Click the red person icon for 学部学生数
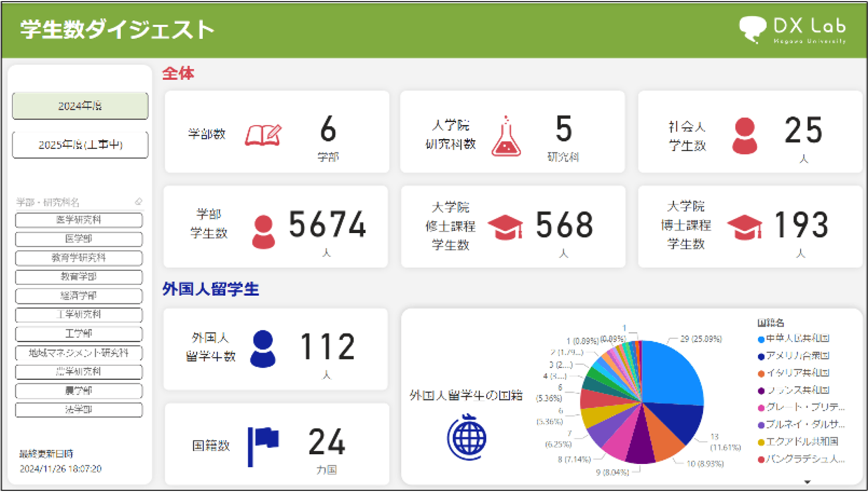 264,232
